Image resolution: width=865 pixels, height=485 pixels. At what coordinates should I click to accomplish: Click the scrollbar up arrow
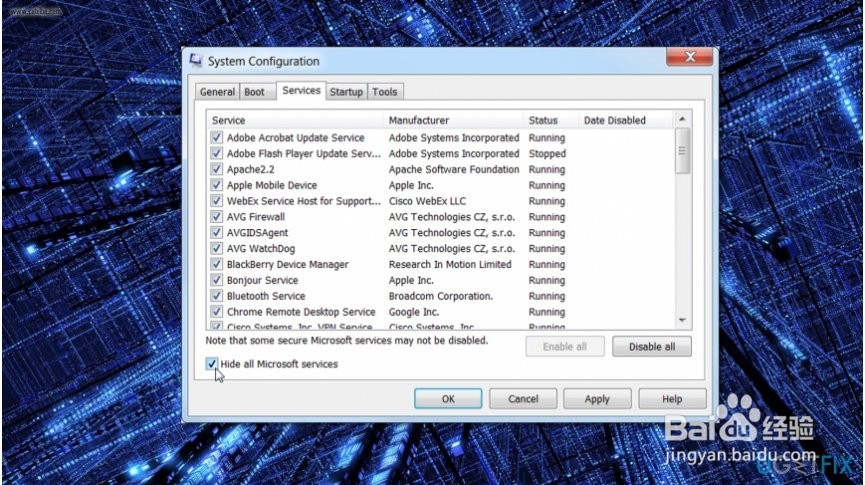point(682,119)
